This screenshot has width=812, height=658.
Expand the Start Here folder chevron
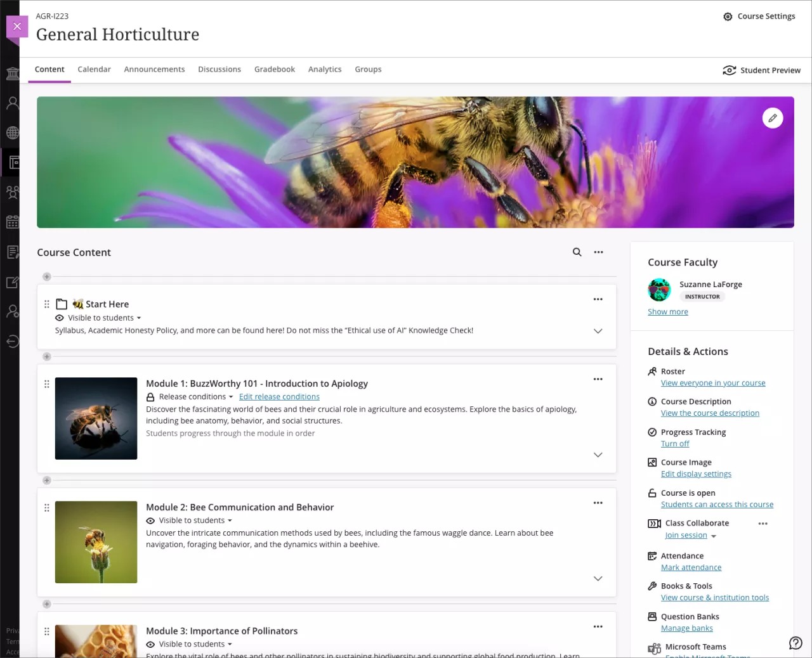598,330
